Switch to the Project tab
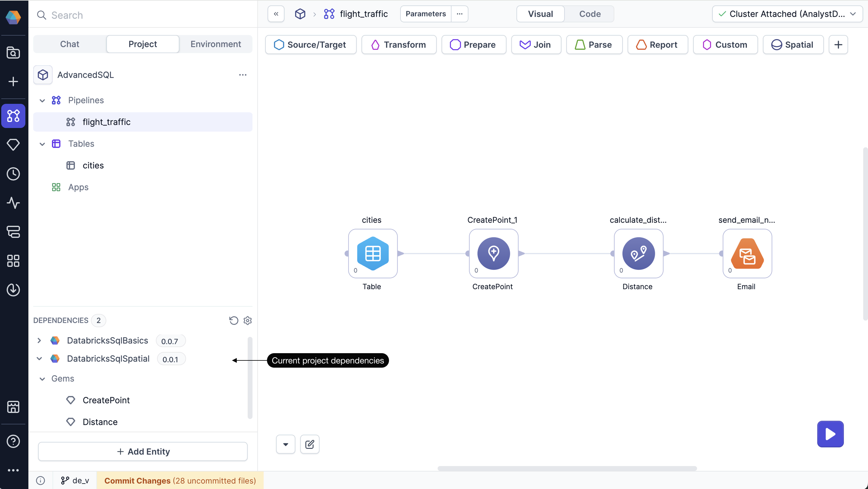The width and height of the screenshot is (868, 489). pos(143,44)
